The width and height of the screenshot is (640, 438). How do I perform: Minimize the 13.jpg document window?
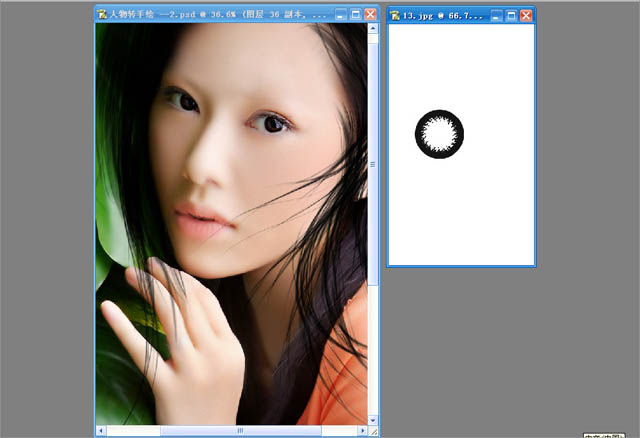click(x=496, y=16)
